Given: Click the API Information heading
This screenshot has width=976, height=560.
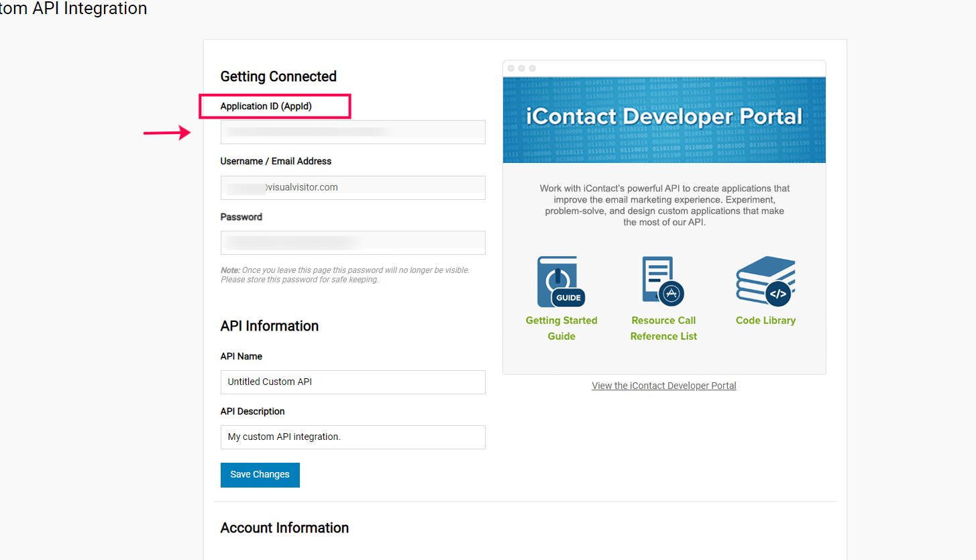Looking at the screenshot, I should (x=270, y=326).
